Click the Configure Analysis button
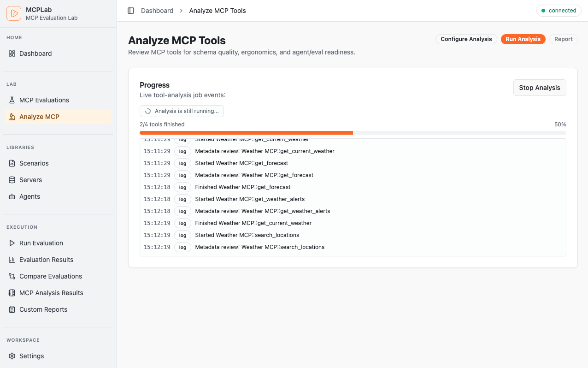Image resolution: width=588 pixels, height=368 pixels. (466, 39)
